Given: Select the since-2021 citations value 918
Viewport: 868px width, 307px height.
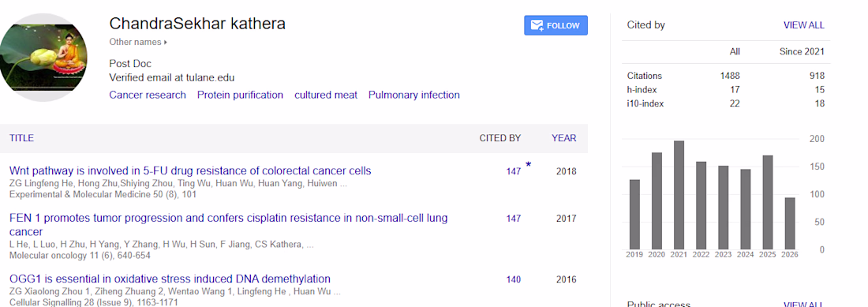Looking at the screenshot, I should [817, 76].
